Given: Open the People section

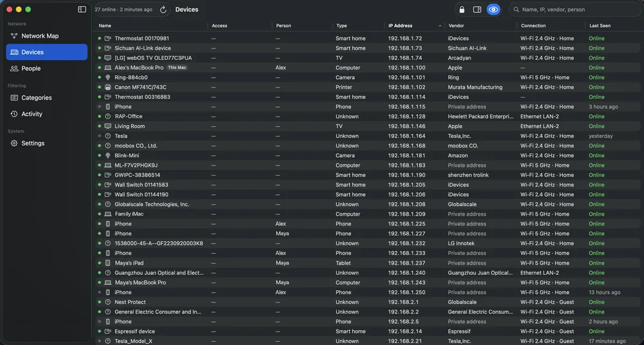Looking at the screenshot, I should click(x=46, y=69).
